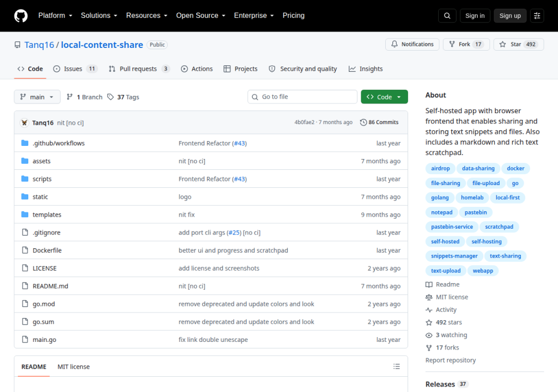
Task: Click the docker topic tag
Action: [x=515, y=168]
